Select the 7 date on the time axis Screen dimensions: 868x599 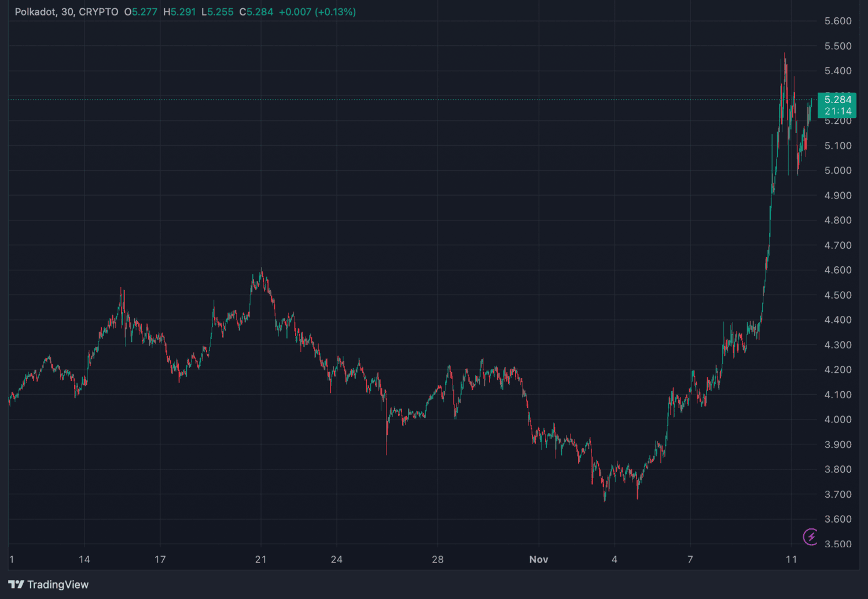click(690, 559)
